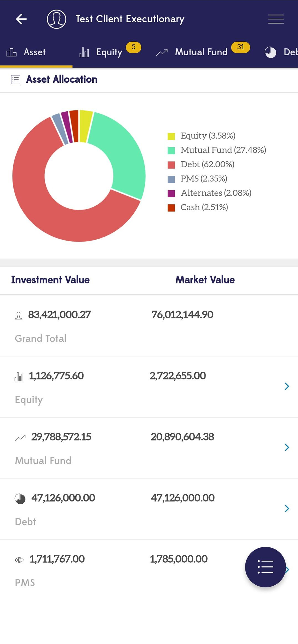Image resolution: width=298 pixels, height=644 pixels.
Task: Click the Mutual Fund green legend swatch
Action: pos(171,150)
